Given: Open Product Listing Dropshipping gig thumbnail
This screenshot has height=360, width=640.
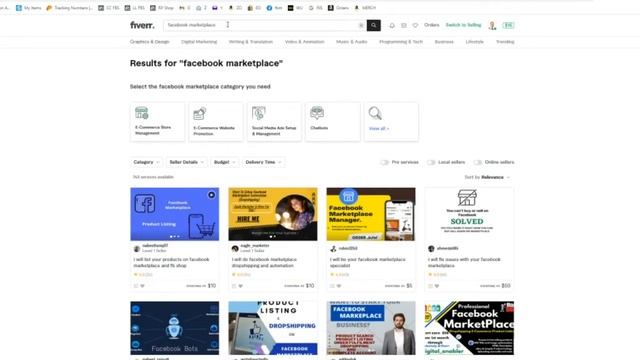Looking at the screenshot, I should pos(273,328).
